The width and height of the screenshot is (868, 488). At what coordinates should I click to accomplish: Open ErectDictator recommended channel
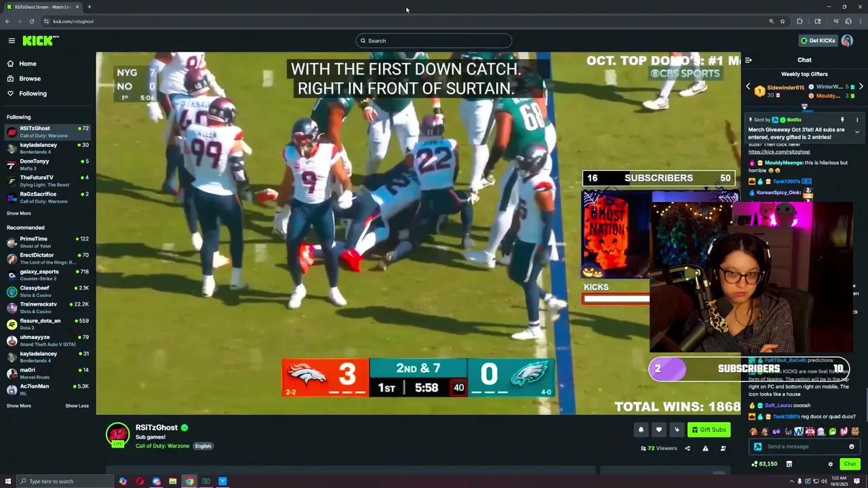pos(47,258)
